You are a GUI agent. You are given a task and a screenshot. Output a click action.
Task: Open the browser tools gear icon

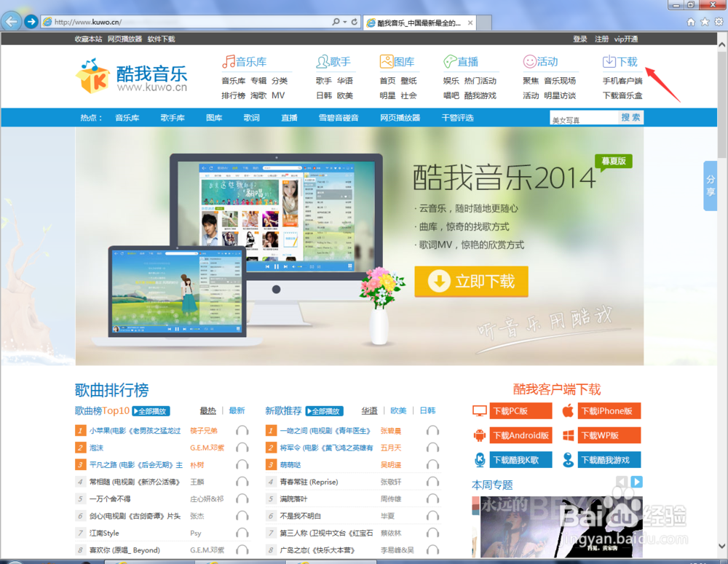719,22
